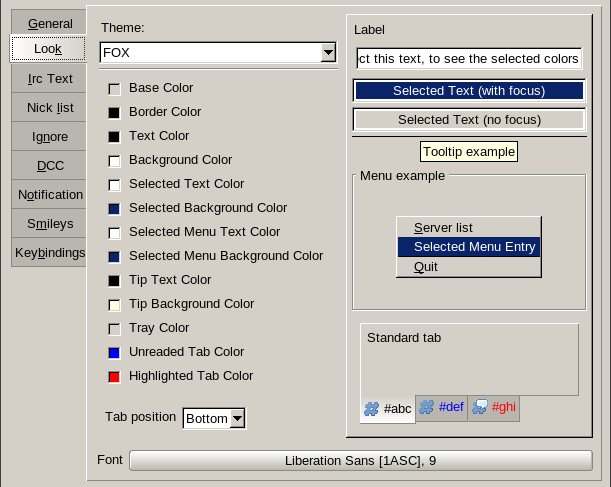Choose Selected Menu Entry in example menu
Screen dimensions: 611x487
click(x=469, y=247)
